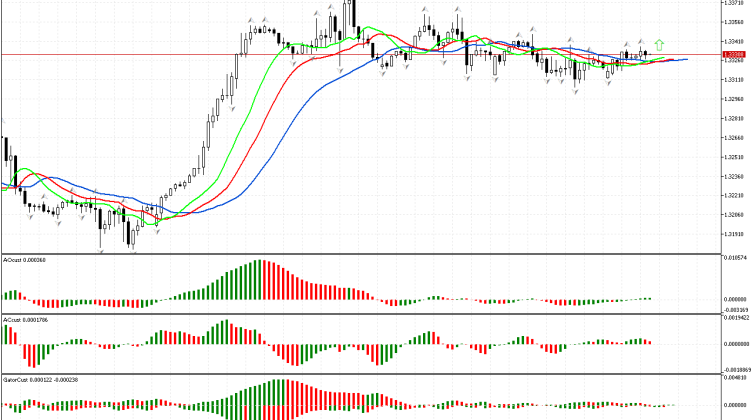
Task: Click GatorCust scale maximum 0.004810
Action: coord(736,380)
